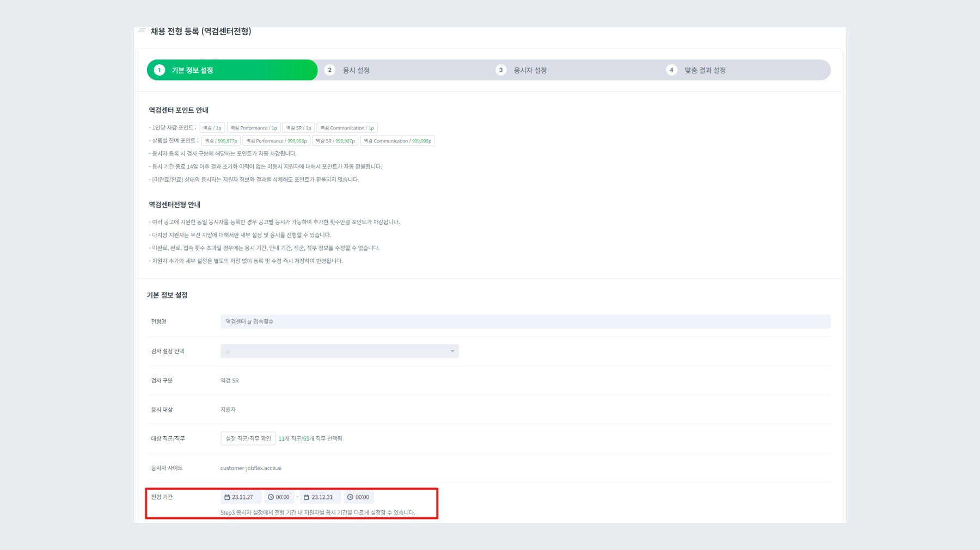The width and height of the screenshot is (980, 550).
Task: Click the chevron arrow in the 검사 설정 dropdown
Action: pyautogui.click(x=452, y=351)
